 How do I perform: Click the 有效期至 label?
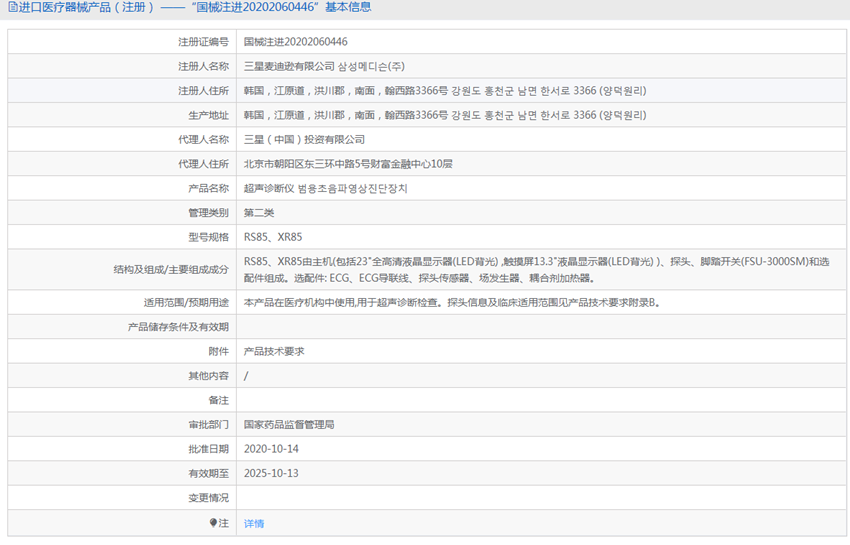pyautogui.click(x=208, y=473)
